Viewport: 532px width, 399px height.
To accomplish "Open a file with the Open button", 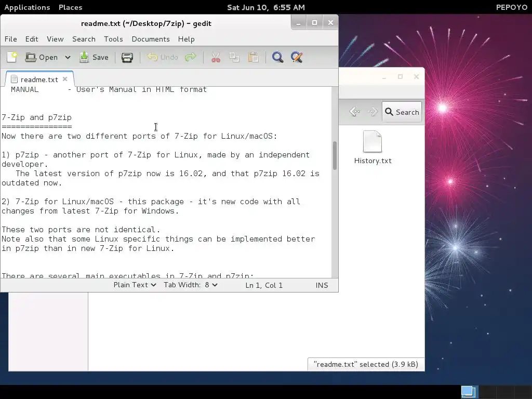I will point(42,57).
